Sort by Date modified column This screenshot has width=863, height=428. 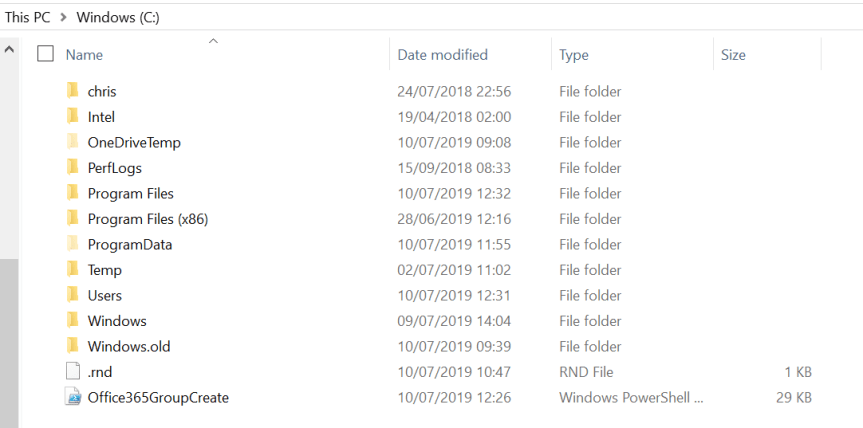[442, 55]
